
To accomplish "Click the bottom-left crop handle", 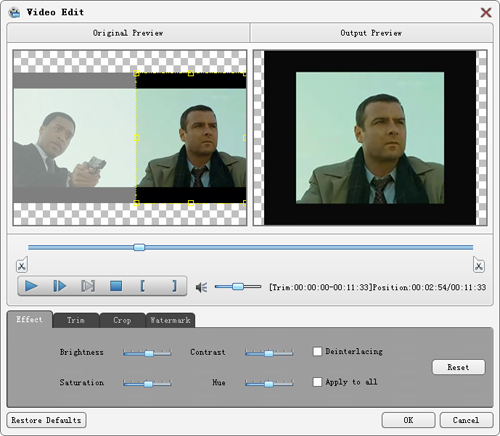I will [136, 203].
